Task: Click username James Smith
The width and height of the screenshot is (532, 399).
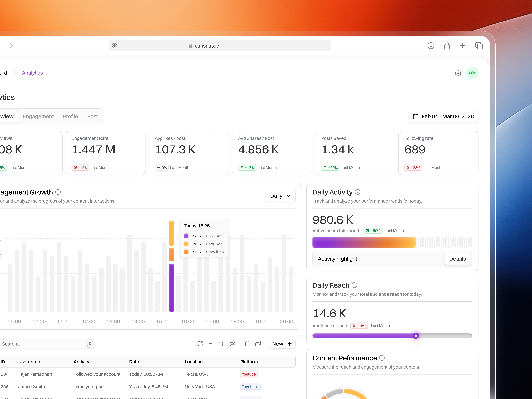Action: (x=31, y=387)
